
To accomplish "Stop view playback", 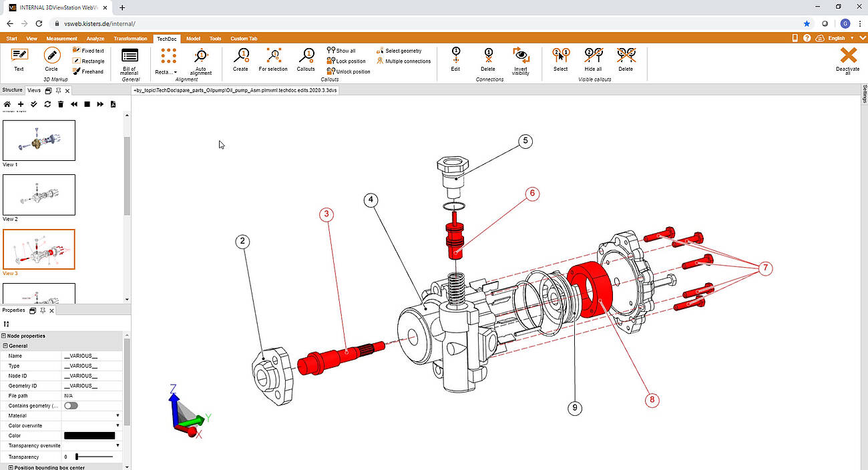I will point(87,104).
